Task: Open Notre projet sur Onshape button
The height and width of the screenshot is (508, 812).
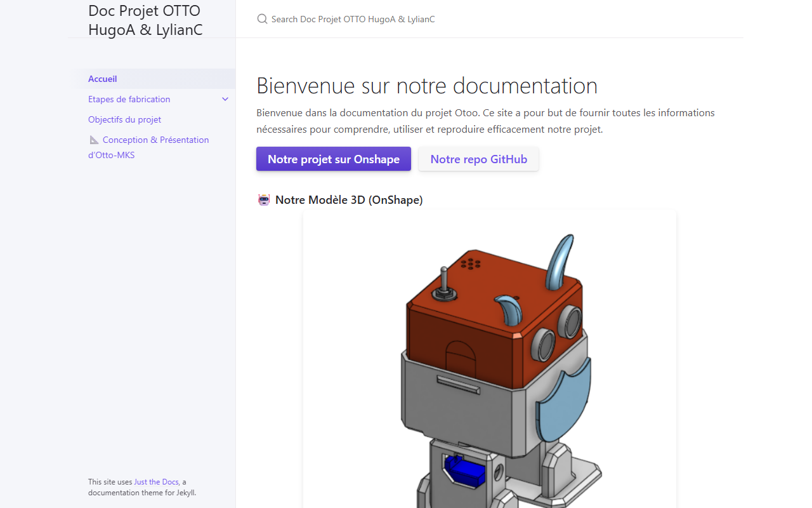Action: (x=334, y=159)
